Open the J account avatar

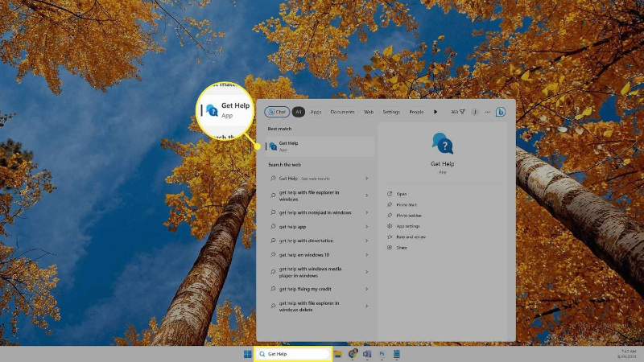(475, 112)
